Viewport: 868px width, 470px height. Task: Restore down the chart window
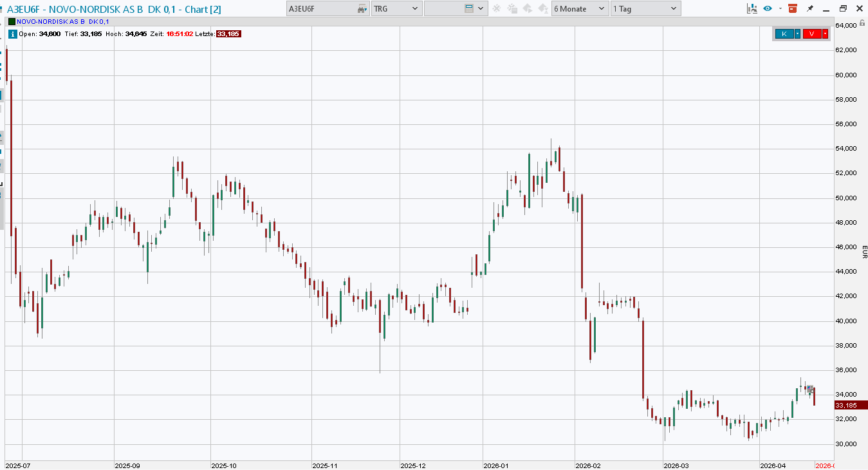pos(843,8)
